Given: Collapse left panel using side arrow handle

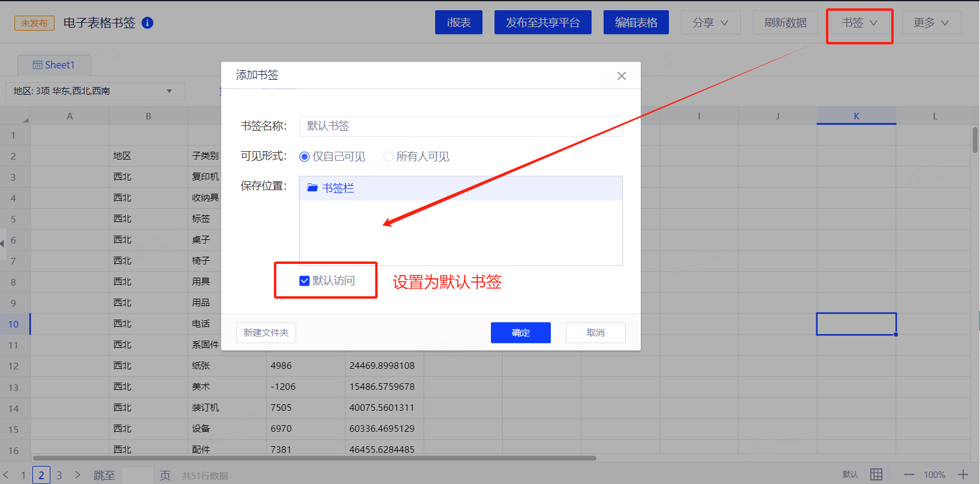Looking at the screenshot, I should tap(2, 243).
